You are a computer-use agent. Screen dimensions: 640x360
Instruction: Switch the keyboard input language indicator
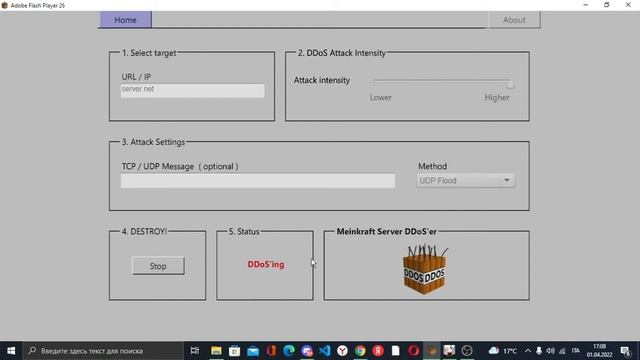click(576, 351)
